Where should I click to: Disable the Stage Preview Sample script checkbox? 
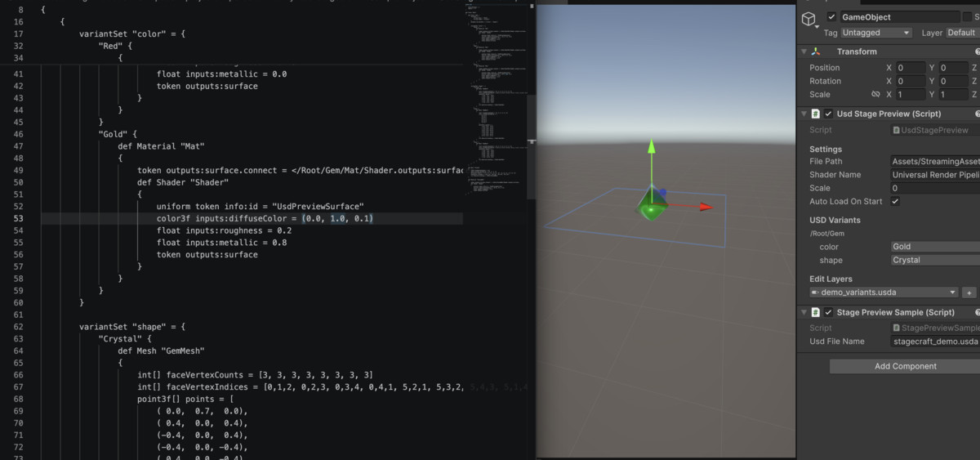click(828, 312)
